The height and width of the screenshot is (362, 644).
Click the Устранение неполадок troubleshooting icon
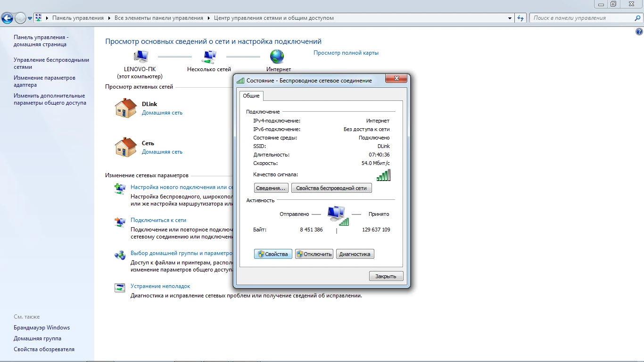coord(119,288)
